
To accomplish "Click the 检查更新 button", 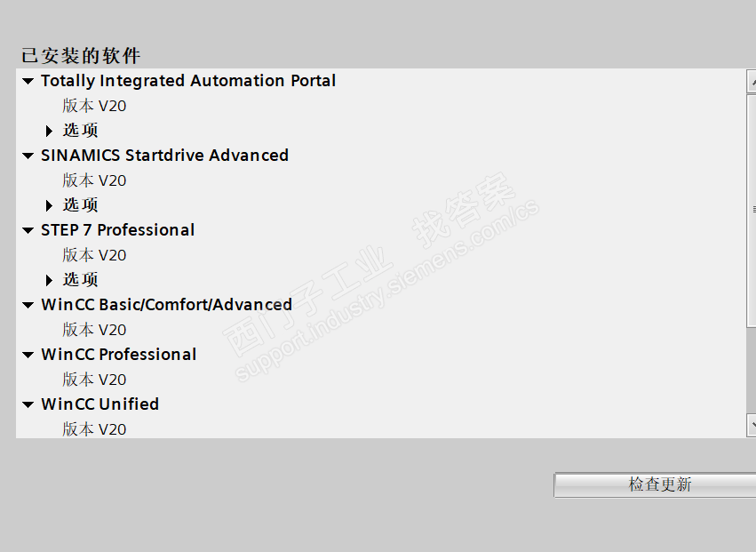I will pos(658,484).
